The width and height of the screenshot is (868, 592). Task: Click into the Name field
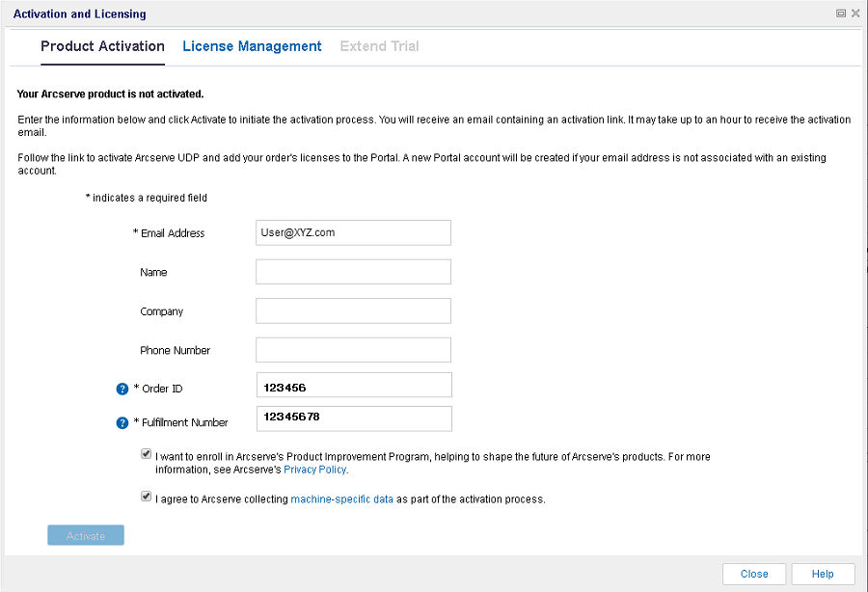click(x=353, y=272)
